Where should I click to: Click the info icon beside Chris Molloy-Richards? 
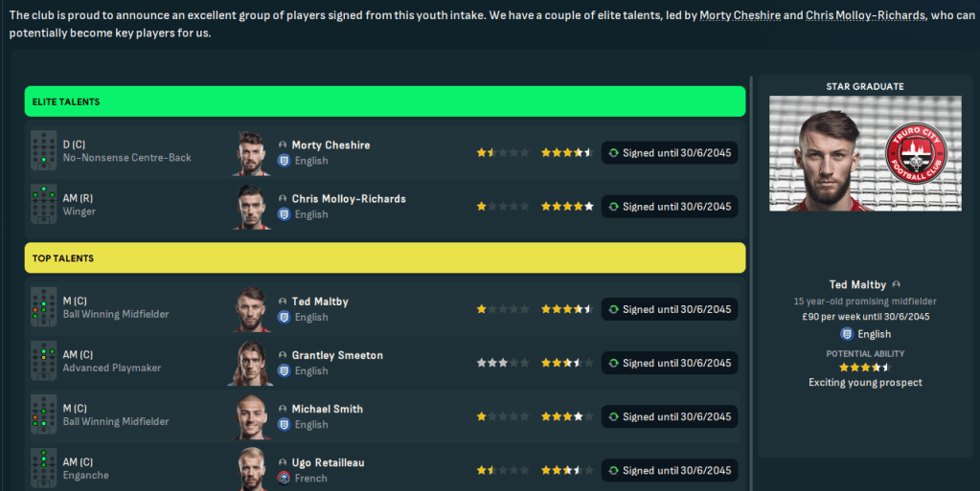coord(283,199)
